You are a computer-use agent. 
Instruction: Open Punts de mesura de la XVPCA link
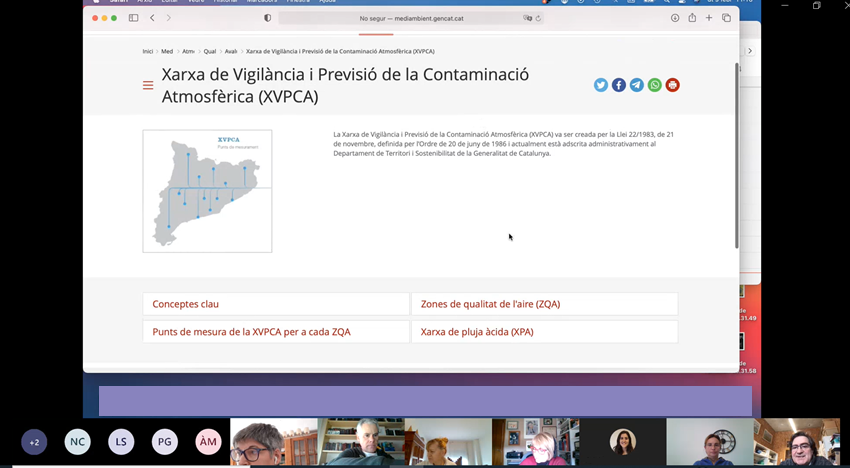click(x=276, y=332)
